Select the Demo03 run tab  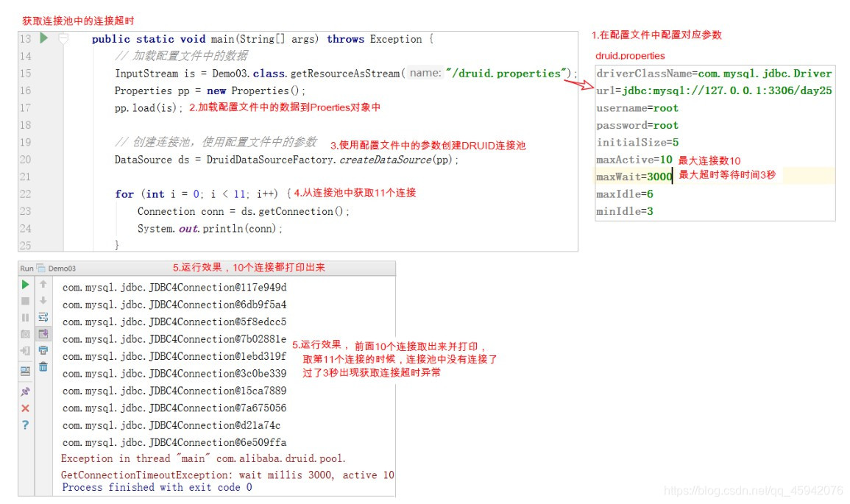click(57, 269)
